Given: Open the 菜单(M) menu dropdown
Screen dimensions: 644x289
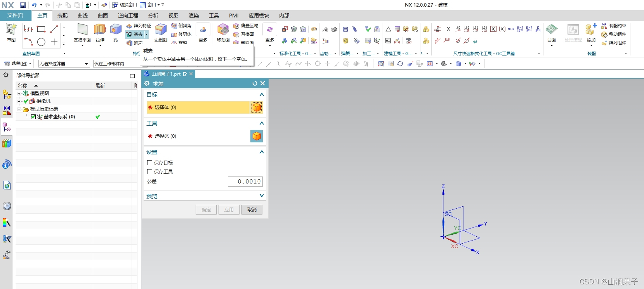Looking at the screenshot, I should tap(18, 64).
